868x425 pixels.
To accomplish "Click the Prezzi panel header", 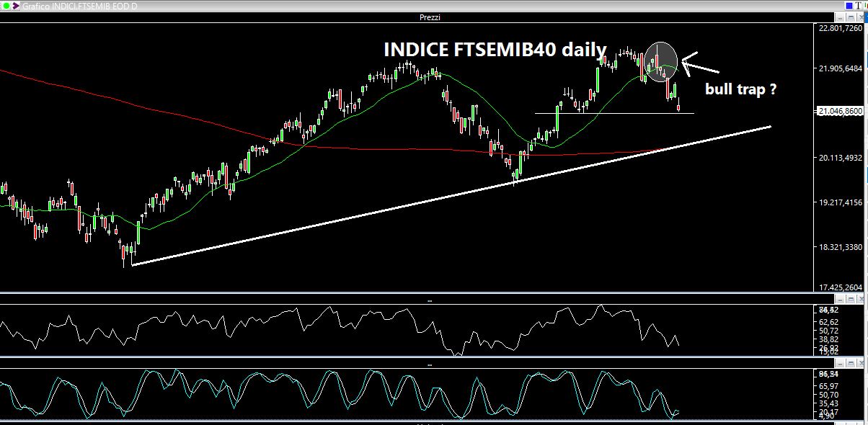I will tap(429, 17).
